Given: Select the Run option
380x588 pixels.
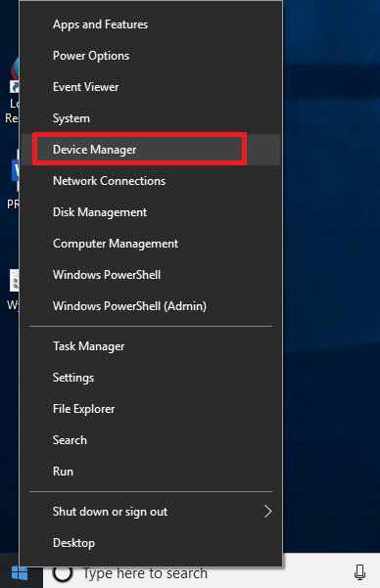Looking at the screenshot, I should click(151, 472).
